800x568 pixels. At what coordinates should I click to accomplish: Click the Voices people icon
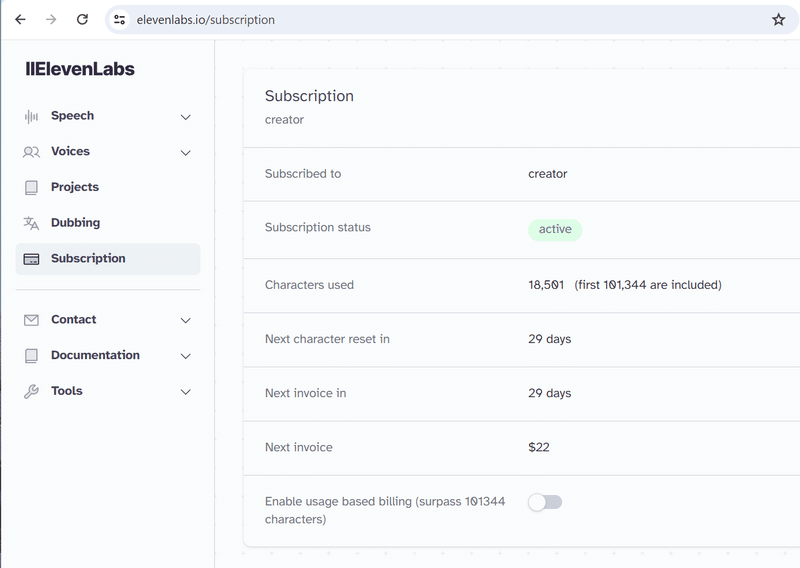click(31, 152)
